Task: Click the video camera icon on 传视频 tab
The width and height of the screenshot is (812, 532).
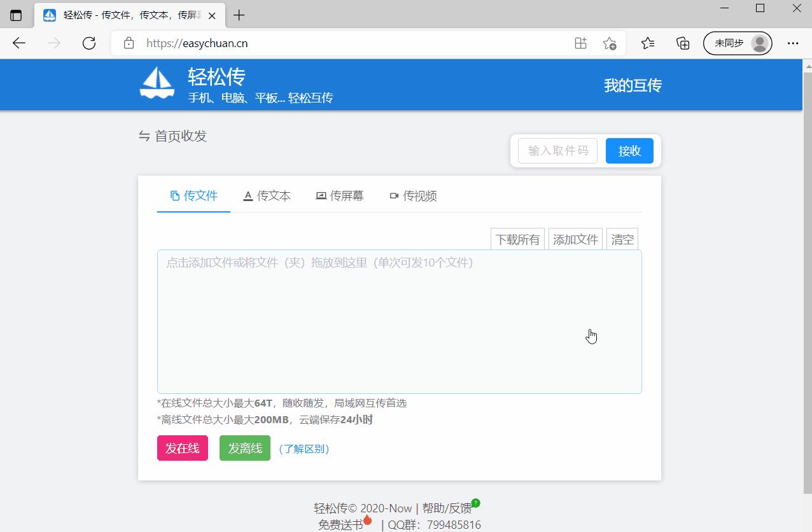Action: (x=394, y=195)
